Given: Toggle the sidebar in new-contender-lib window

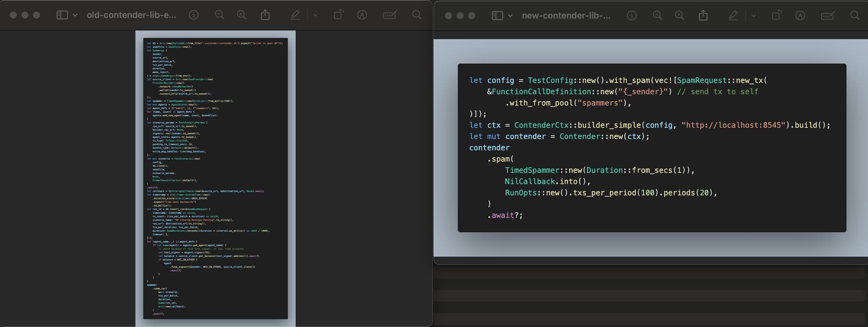Looking at the screenshot, I should [x=497, y=15].
